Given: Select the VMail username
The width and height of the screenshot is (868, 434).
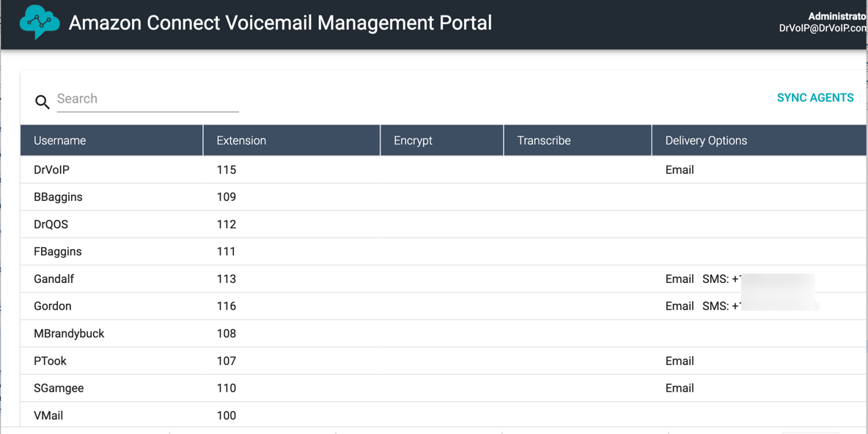Looking at the screenshot, I should [x=49, y=415].
